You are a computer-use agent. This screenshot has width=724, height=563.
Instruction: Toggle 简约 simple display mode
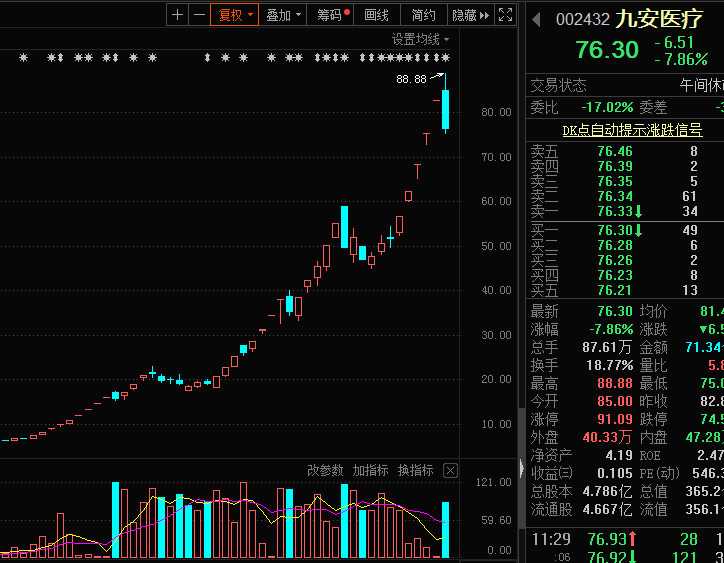423,15
